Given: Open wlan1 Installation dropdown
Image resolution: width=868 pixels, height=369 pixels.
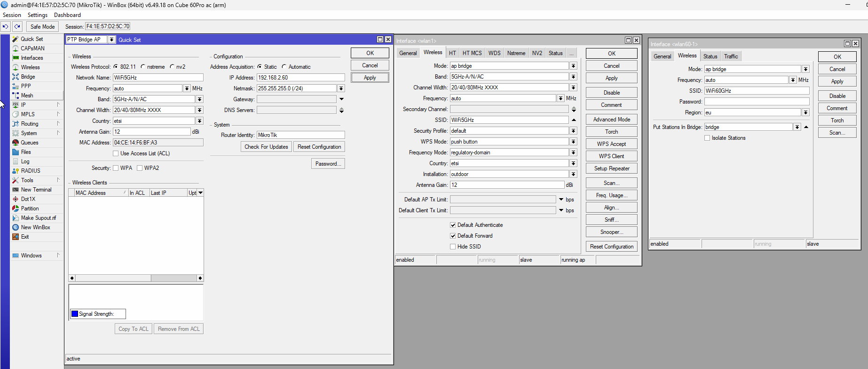Looking at the screenshot, I should tap(574, 174).
